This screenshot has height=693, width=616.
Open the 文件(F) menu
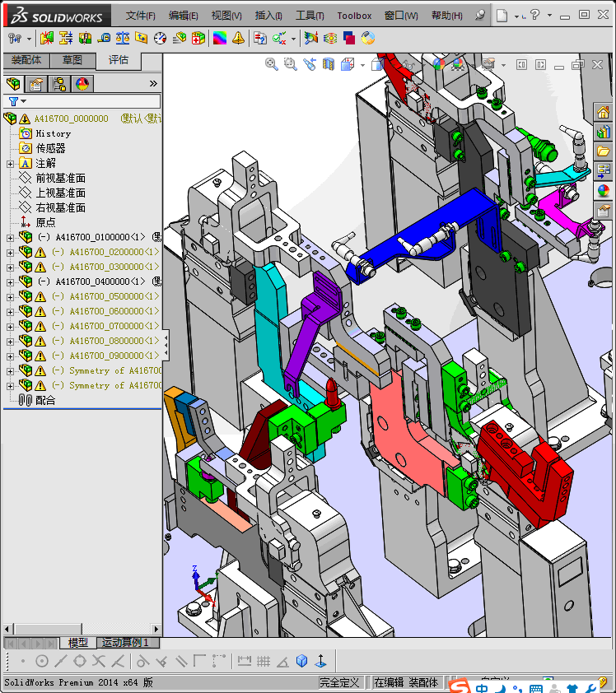(140, 16)
